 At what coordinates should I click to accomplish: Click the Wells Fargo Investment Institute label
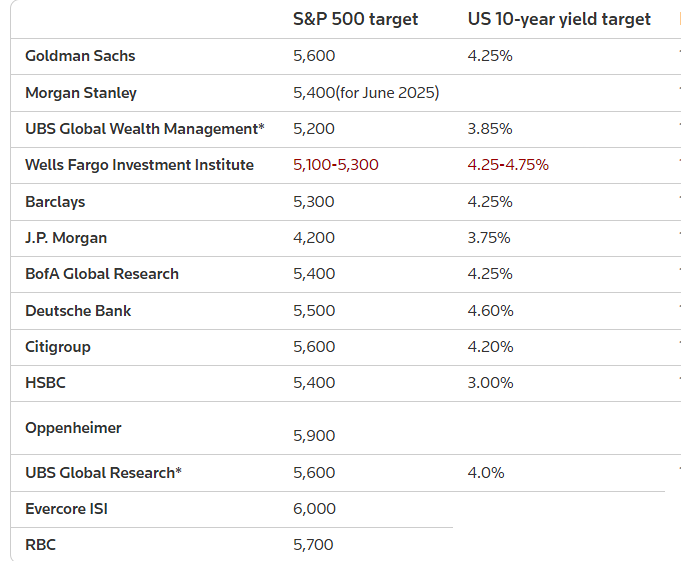pyautogui.click(x=139, y=165)
